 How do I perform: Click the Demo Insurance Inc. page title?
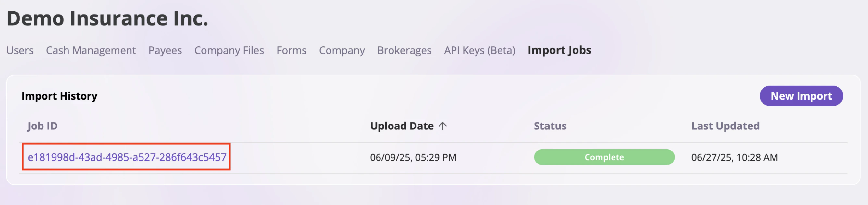pos(107,18)
